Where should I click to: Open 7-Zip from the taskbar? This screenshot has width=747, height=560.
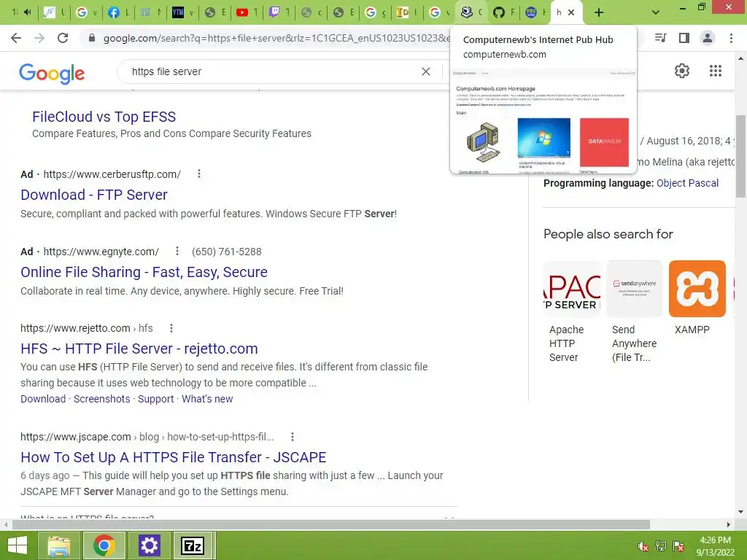(193, 545)
